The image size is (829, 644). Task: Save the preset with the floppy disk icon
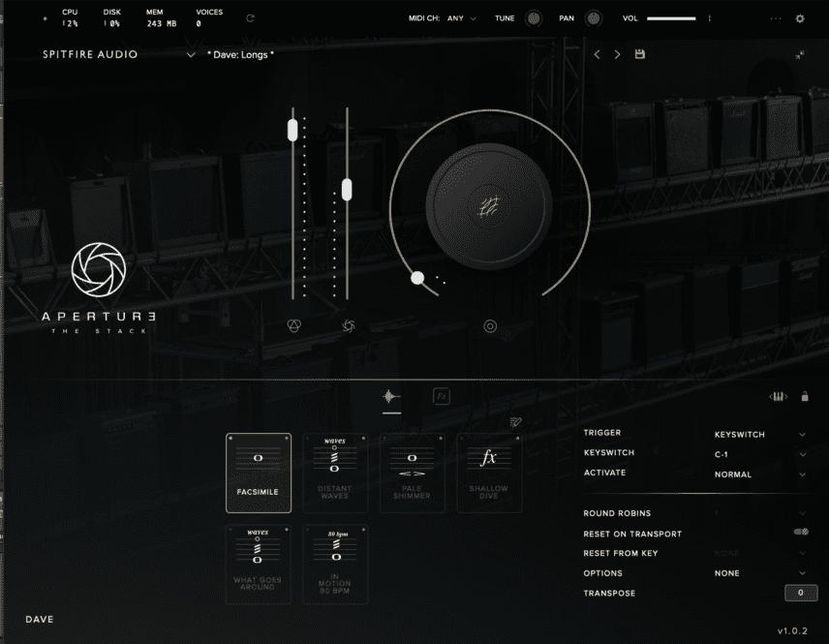[x=640, y=54]
